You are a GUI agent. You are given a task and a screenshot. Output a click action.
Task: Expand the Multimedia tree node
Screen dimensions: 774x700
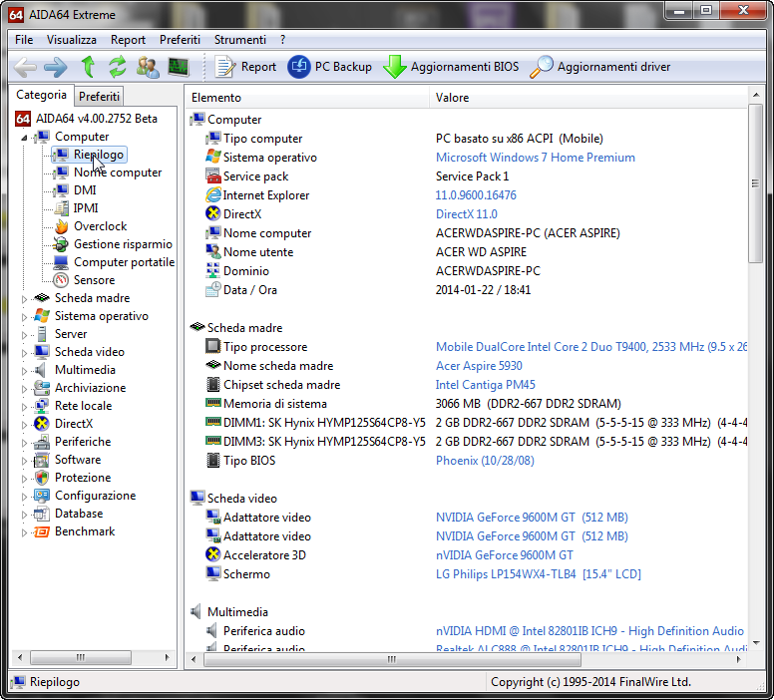coord(24,371)
